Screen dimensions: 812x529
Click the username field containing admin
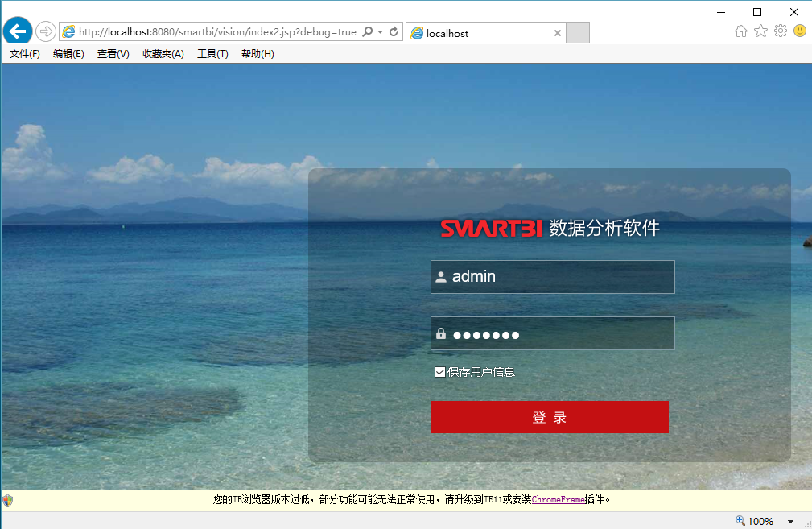pyautogui.click(x=553, y=277)
